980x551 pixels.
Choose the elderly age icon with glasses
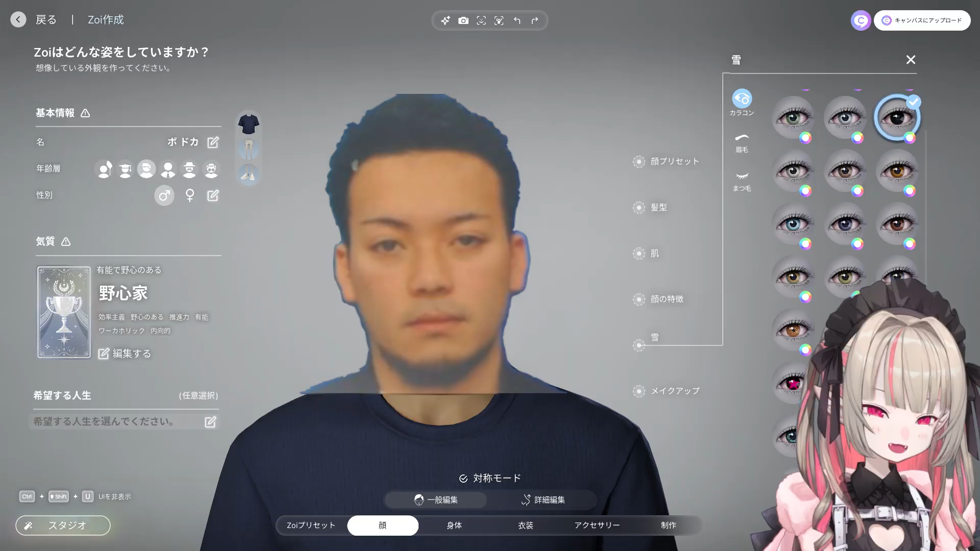tap(211, 169)
